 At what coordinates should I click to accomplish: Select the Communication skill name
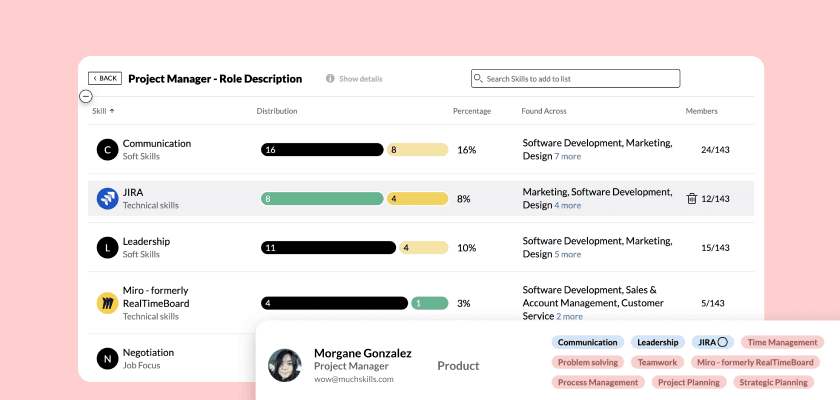[x=157, y=144]
